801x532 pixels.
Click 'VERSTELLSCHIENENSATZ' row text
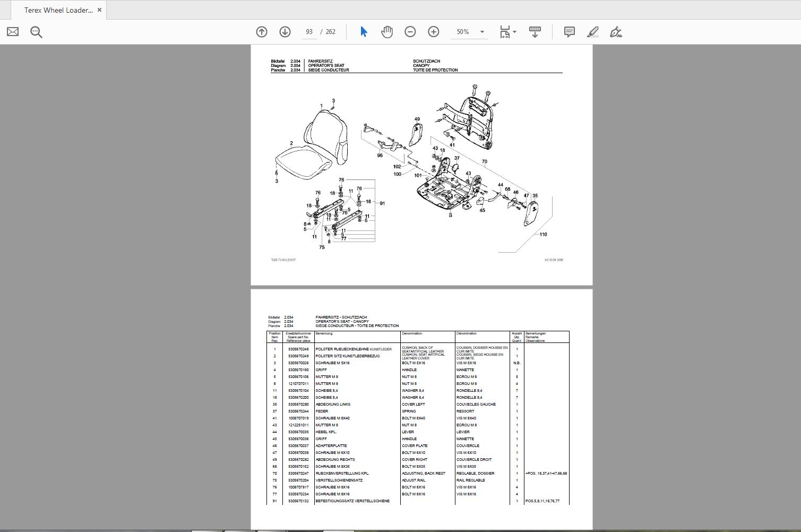point(339,480)
